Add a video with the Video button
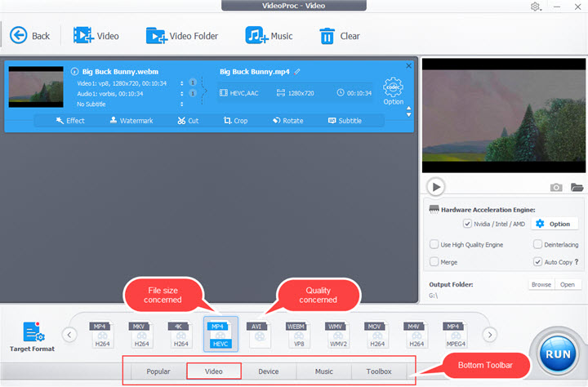588x387 pixels. [96, 36]
